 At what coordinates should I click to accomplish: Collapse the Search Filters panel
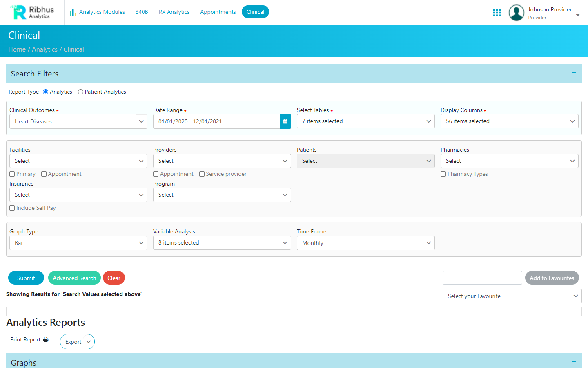[x=574, y=73]
